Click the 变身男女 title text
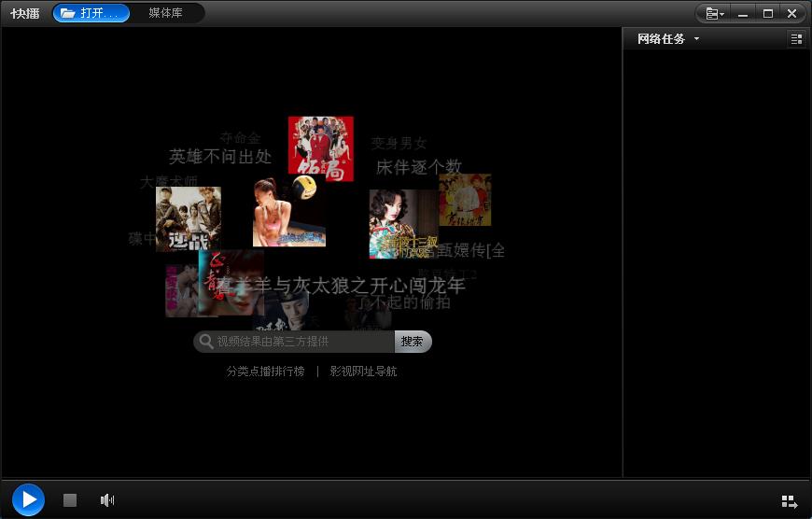 (399, 143)
